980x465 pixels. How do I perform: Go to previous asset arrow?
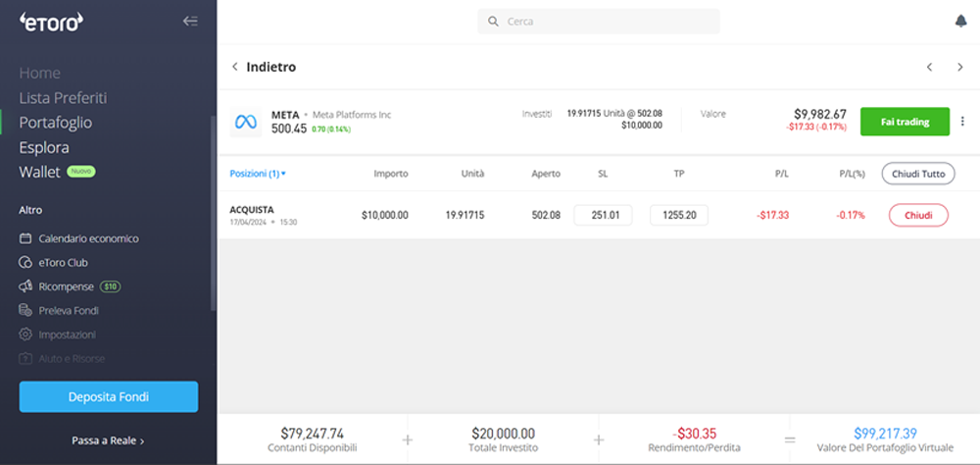929,67
